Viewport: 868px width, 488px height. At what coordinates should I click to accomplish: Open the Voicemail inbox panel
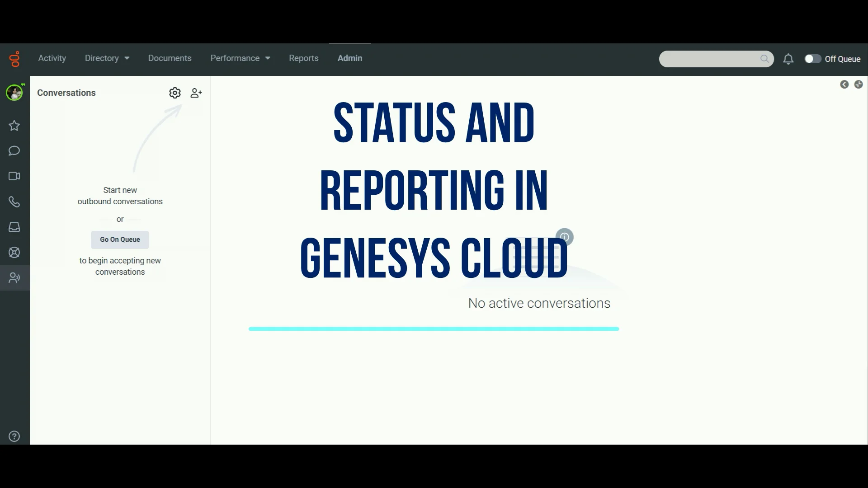pyautogui.click(x=14, y=227)
